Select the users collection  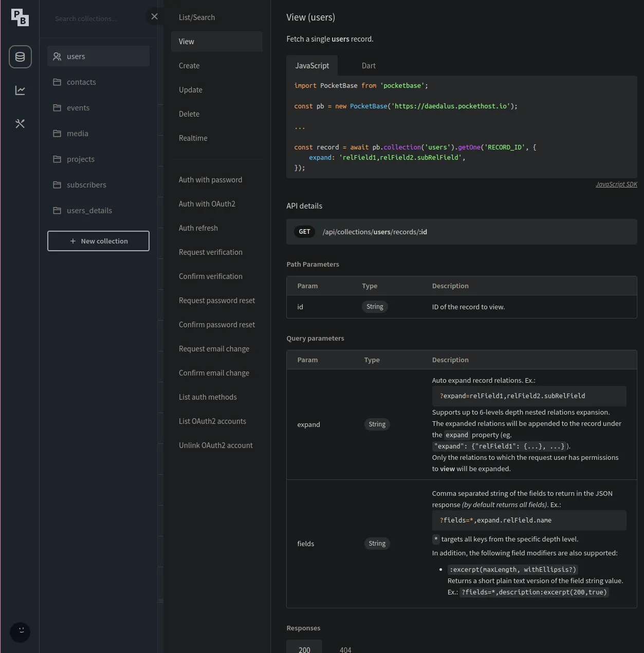click(x=98, y=57)
